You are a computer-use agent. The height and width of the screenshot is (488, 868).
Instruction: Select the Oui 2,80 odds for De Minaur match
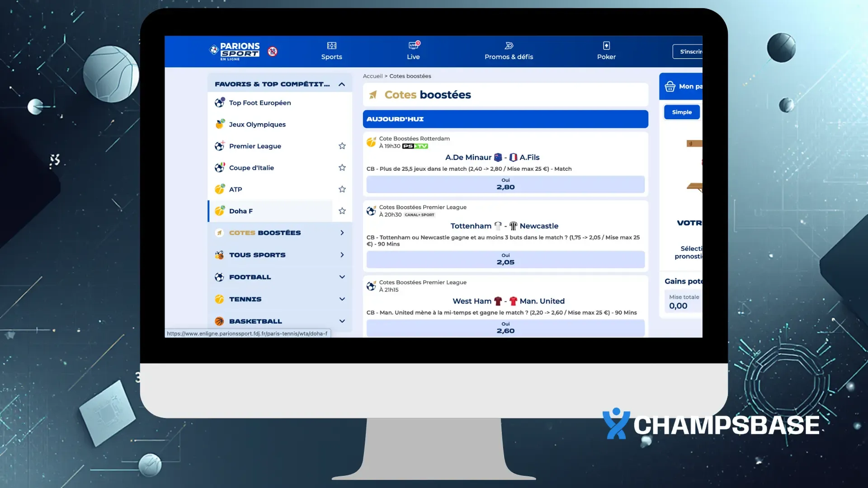click(505, 184)
